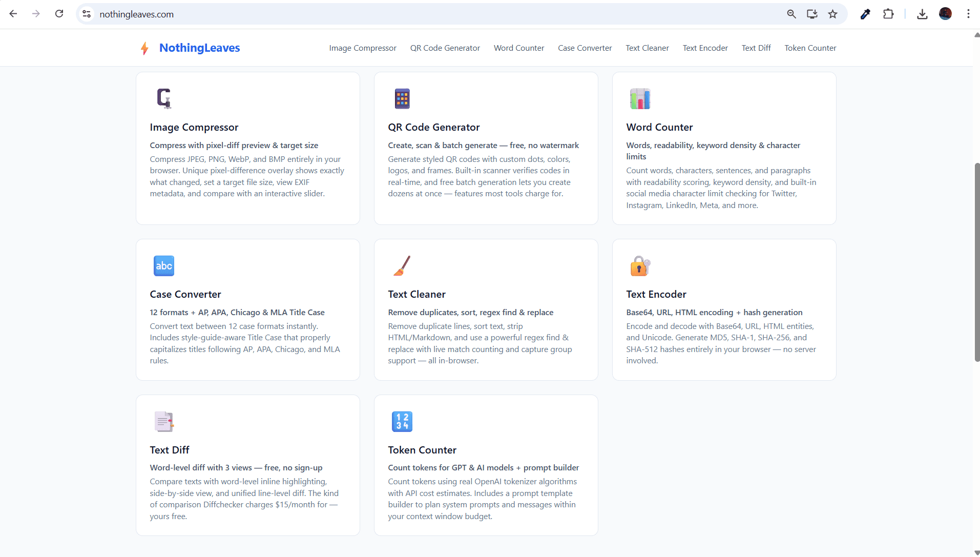Click the Token Counter 1234 icon
Viewport: 980px width, 557px height.
[x=402, y=421]
